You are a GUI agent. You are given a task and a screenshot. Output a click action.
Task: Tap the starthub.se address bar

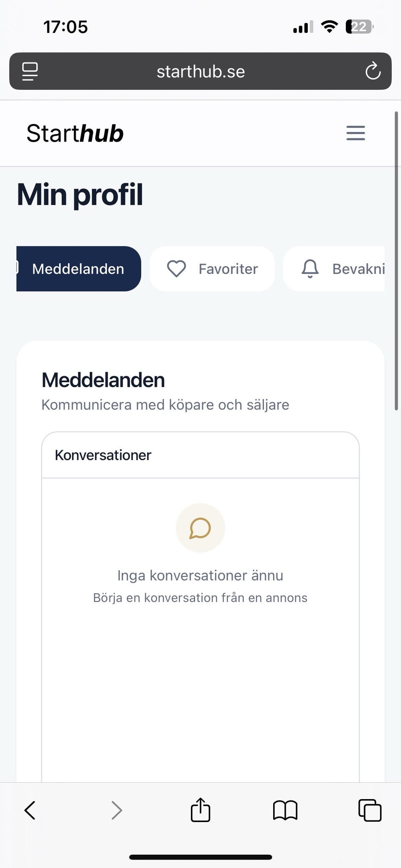coord(200,71)
